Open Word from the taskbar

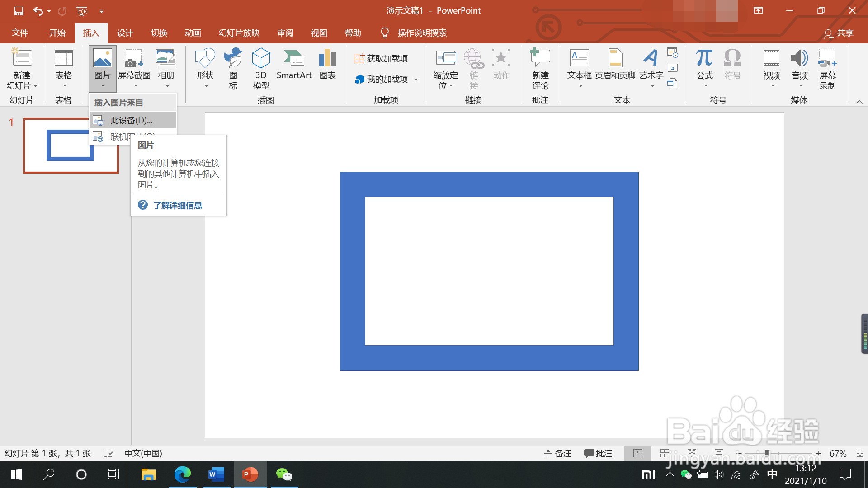(x=216, y=474)
